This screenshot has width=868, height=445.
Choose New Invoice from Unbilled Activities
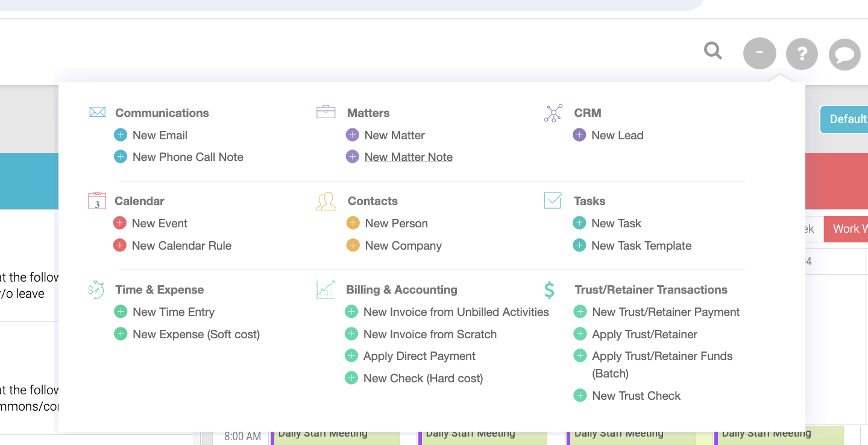[x=456, y=312]
